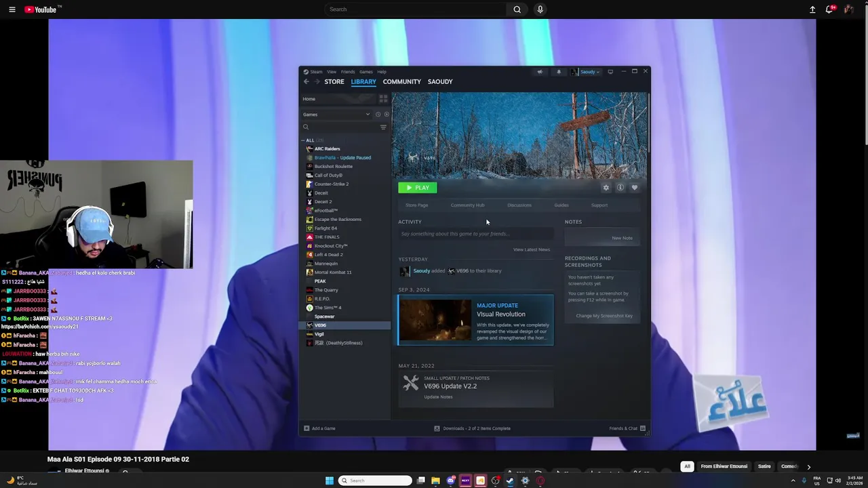Click the library search box
This screenshot has height=488, width=868.
pos(340,127)
